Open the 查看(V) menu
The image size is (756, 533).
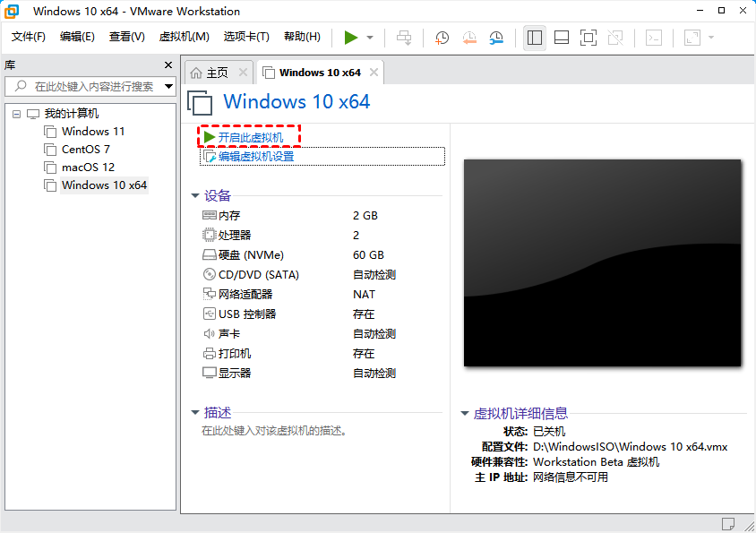[127, 37]
